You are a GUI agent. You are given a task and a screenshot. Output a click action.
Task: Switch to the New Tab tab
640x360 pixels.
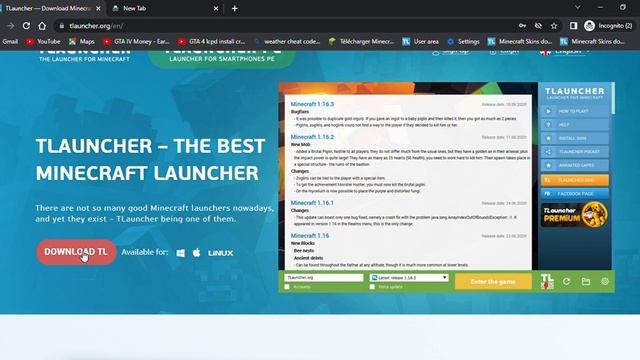[x=165, y=8]
